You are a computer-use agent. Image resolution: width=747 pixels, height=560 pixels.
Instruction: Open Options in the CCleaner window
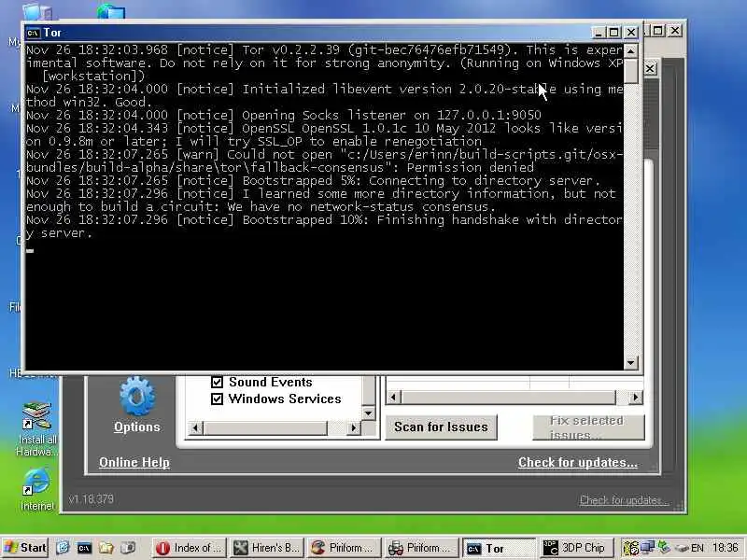point(136,405)
